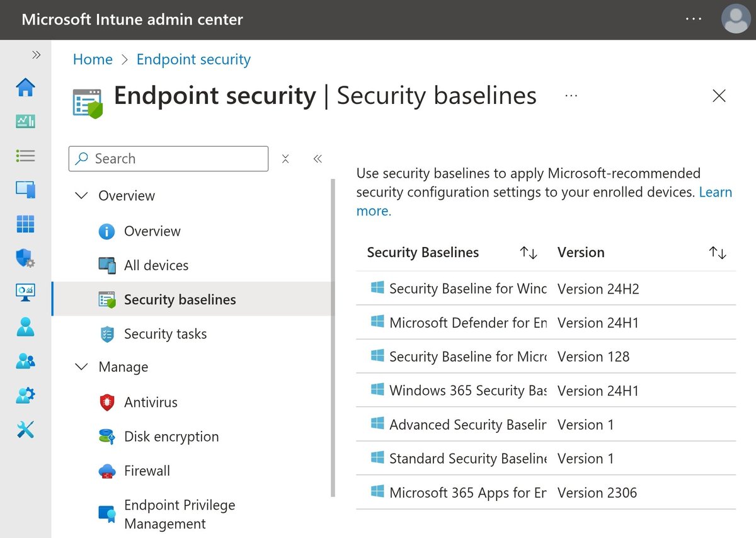Sort by Security Baselines column arrows
This screenshot has height=538, width=756.
click(x=529, y=253)
